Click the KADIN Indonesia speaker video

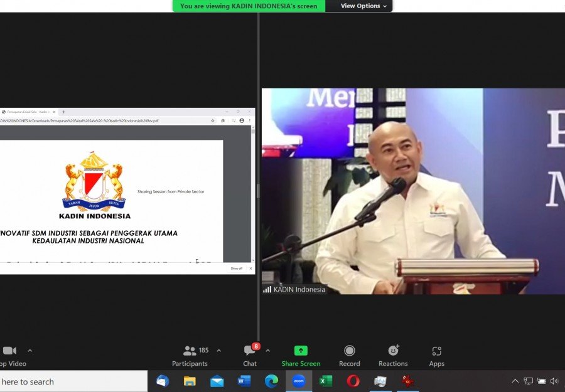click(413, 191)
